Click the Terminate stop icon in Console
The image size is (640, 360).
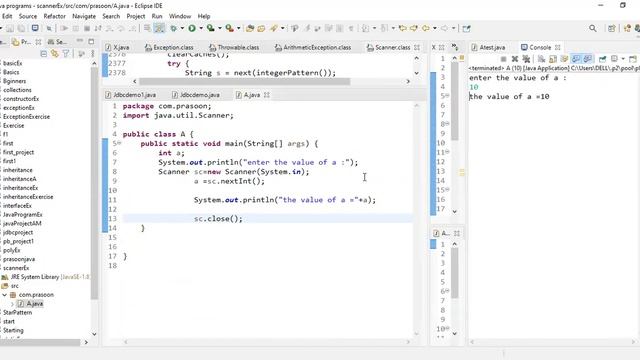tap(503, 59)
